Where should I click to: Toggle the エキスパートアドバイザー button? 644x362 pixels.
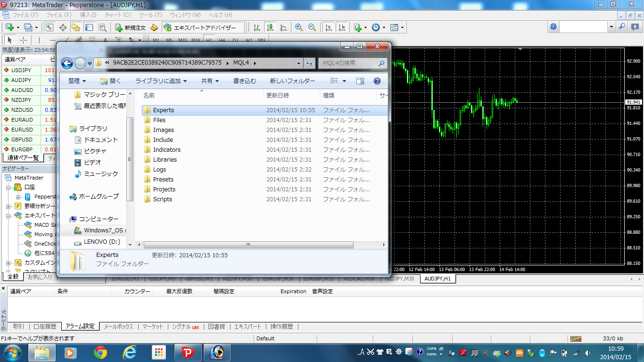click(203, 27)
